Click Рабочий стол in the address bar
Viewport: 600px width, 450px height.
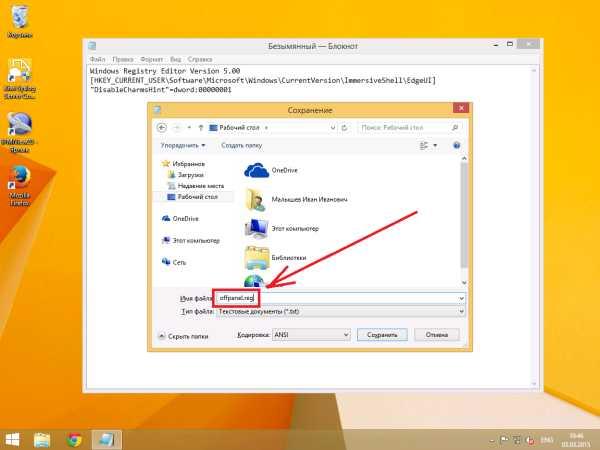point(239,127)
